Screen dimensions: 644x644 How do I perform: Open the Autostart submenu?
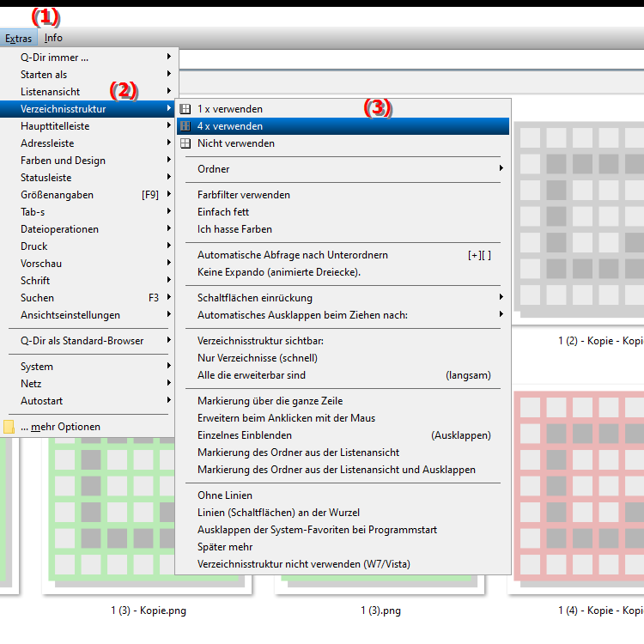(88, 401)
